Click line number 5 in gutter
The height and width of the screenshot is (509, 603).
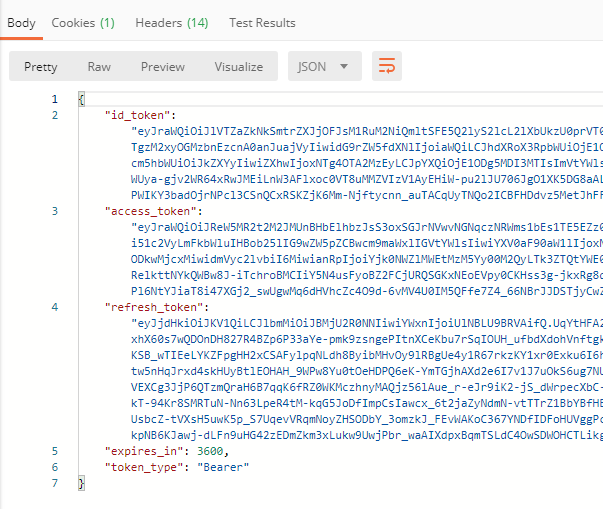pos(55,451)
